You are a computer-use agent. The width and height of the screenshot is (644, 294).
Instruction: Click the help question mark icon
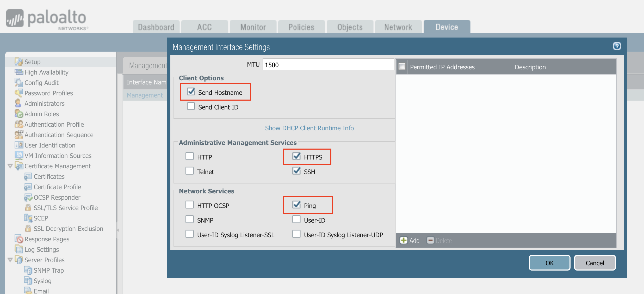click(617, 46)
